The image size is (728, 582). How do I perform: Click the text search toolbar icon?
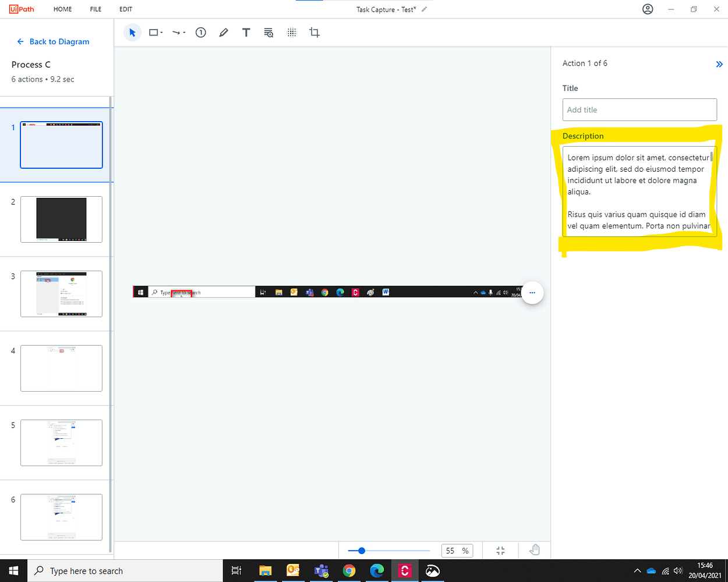click(268, 33)
